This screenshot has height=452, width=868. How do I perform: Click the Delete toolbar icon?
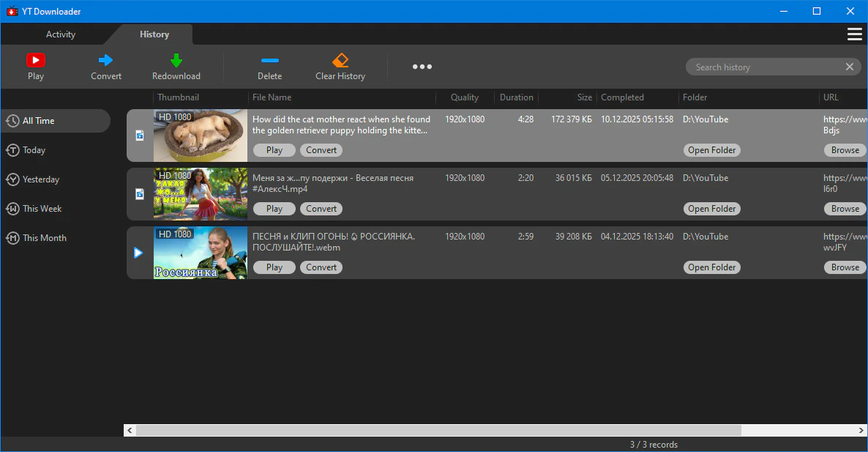pos(269,61)
